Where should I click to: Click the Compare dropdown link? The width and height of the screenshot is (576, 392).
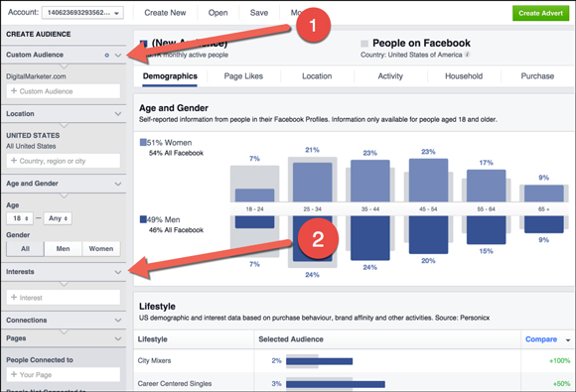(x=547, y=339)
